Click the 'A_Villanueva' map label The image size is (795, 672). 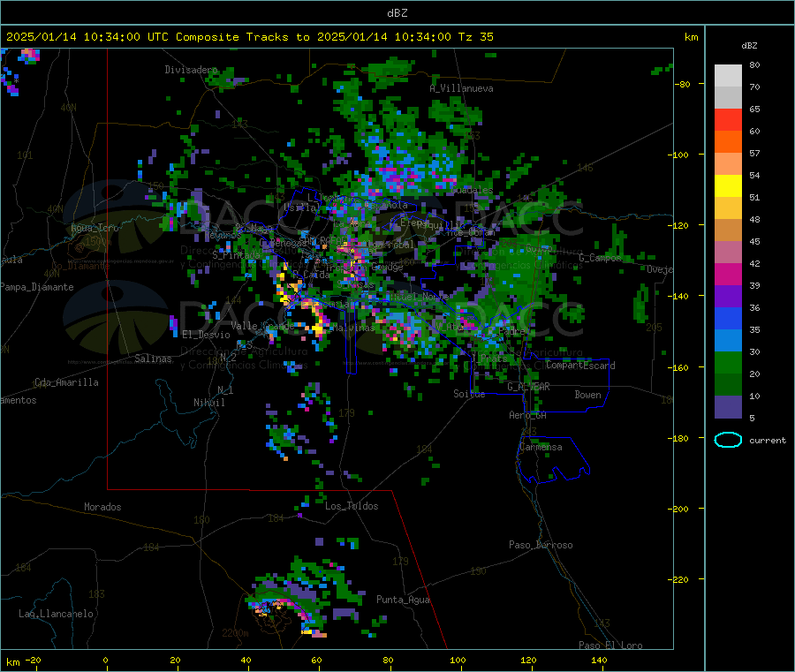[x=461, y=88]
